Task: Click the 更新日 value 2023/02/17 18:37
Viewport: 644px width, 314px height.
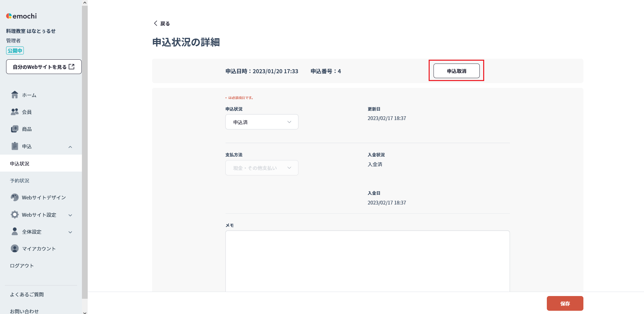Action: point(387,118)
